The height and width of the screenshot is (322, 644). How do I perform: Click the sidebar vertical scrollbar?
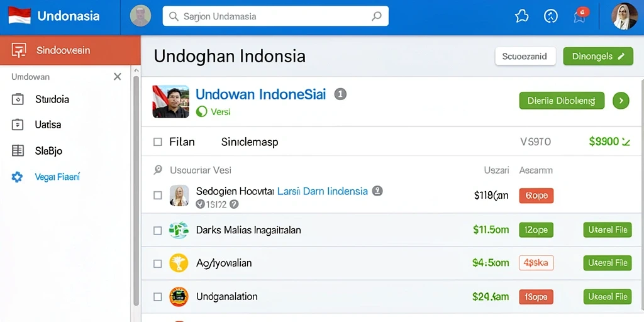[136, 190]
